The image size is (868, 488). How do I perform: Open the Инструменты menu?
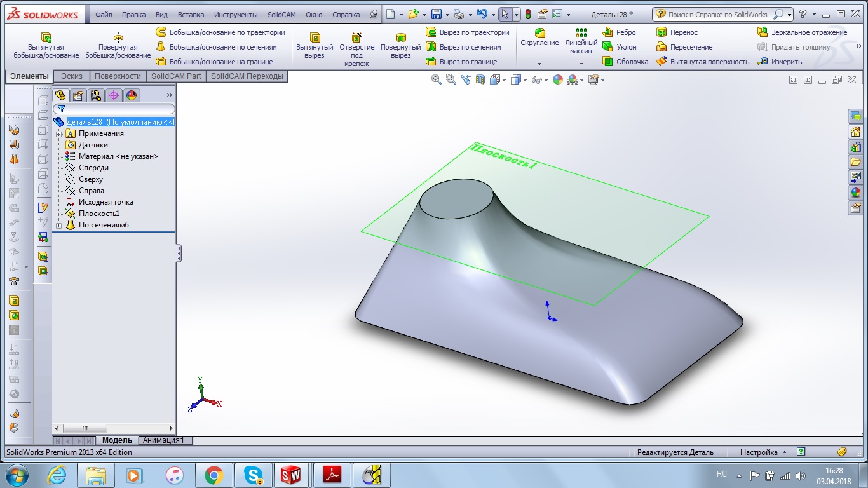coord(236,15)
